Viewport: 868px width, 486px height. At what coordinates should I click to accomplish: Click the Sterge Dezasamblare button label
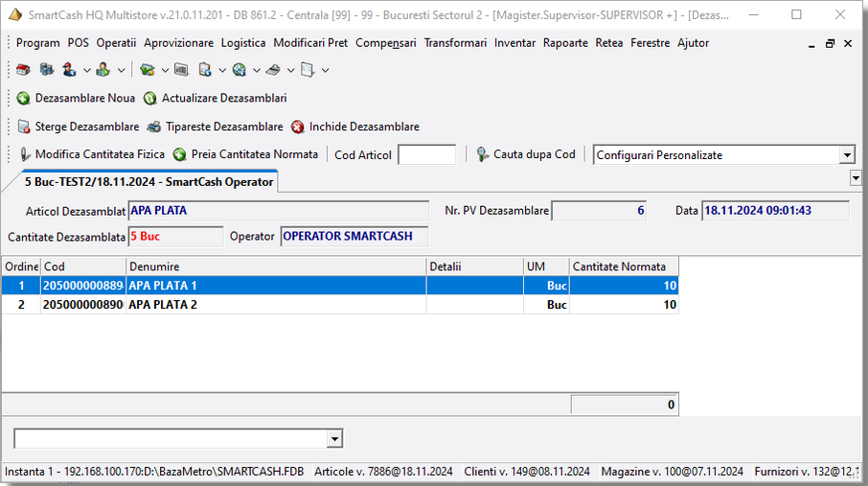(87, 127)
